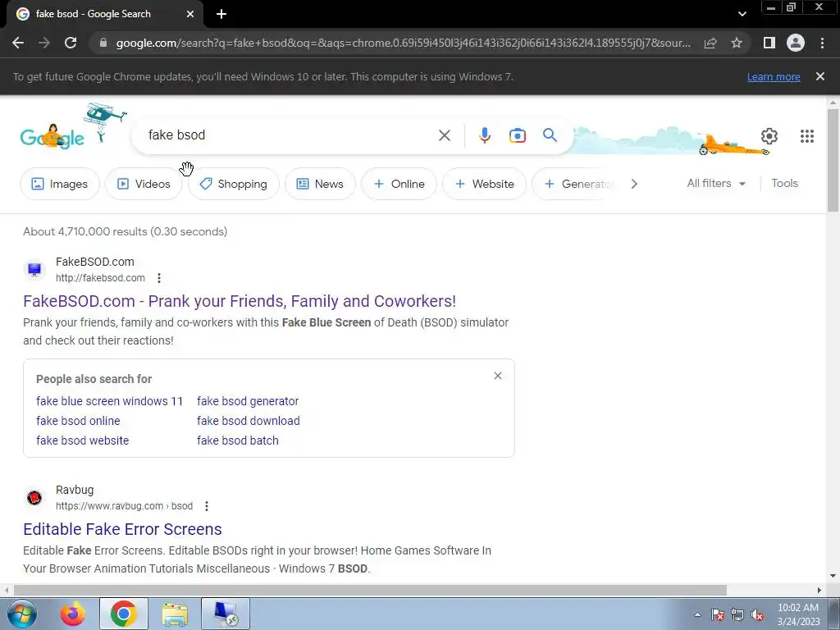Switch to Images results
The image size is (840, 630).
pyautogui.click(x=59, y=184)
